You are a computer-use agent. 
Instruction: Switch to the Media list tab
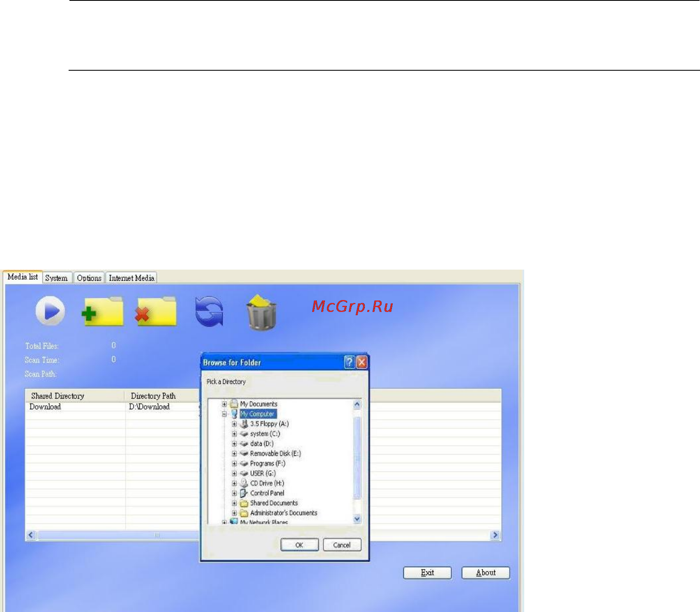tap(22, 277)
